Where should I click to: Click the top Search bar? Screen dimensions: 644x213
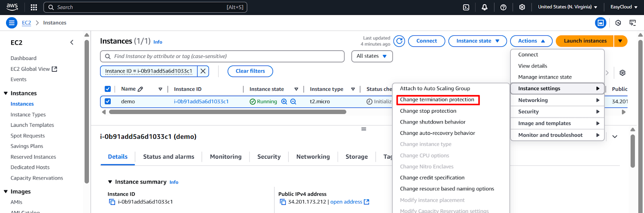click(145, 7)
